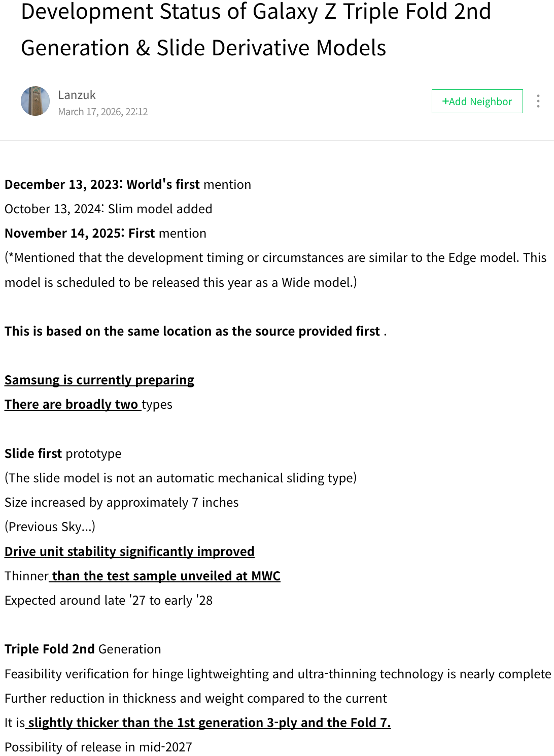Viewport: 554px width, 756px height.
Task: Click the "(Previous Sky...)" text
Action: tap(50, 527)
